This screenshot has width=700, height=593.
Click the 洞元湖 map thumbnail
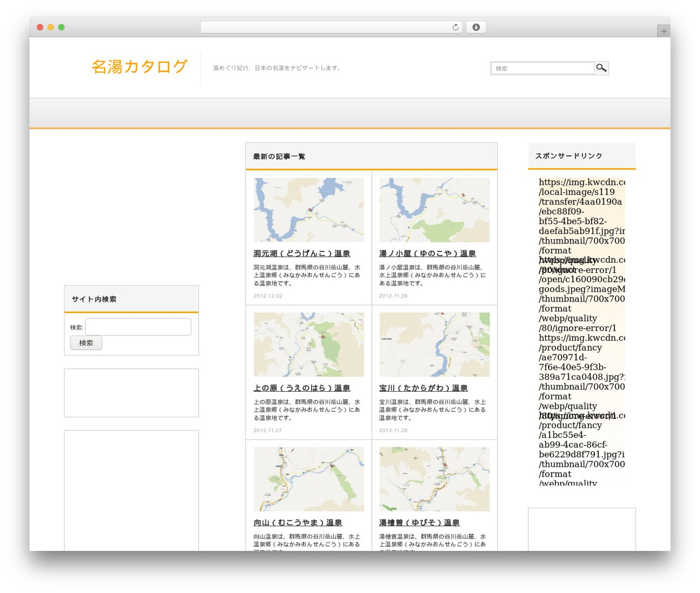309,210
